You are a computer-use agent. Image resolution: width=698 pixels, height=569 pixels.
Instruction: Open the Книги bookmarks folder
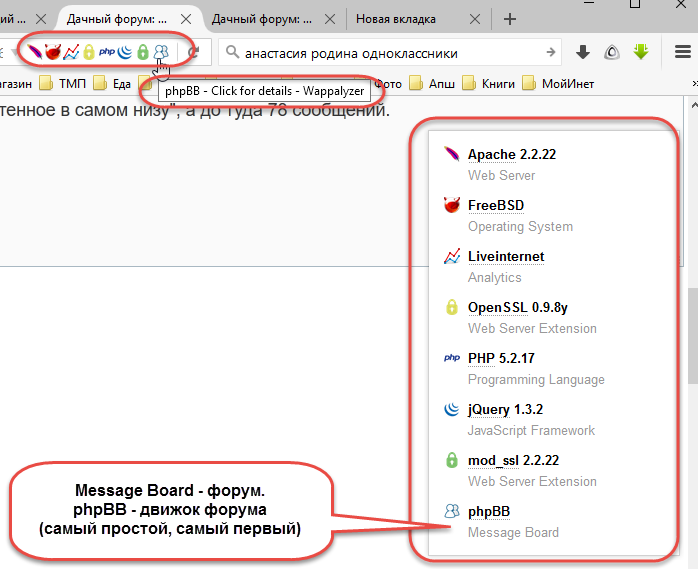488,84
